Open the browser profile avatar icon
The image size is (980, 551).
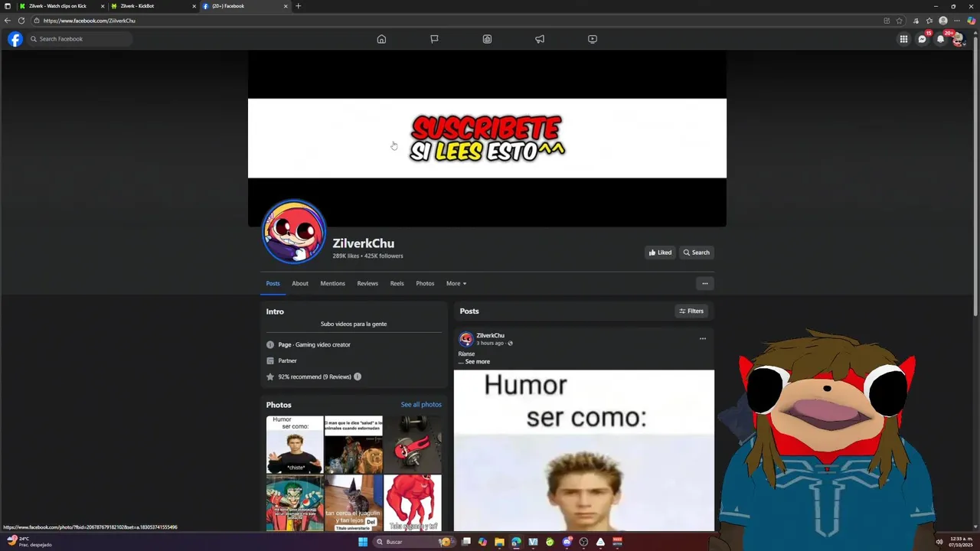[943, 21]
